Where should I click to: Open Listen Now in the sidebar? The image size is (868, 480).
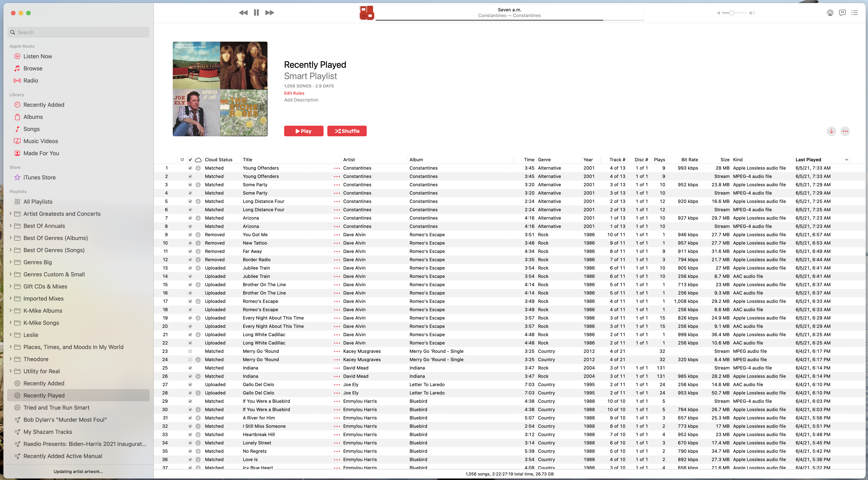pos(38,56)
